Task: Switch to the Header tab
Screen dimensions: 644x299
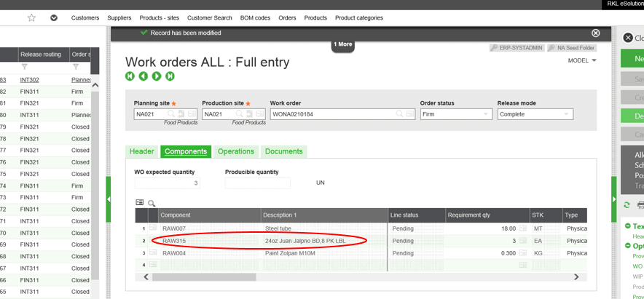Action: pyautogui.click(x=142, y=151)
